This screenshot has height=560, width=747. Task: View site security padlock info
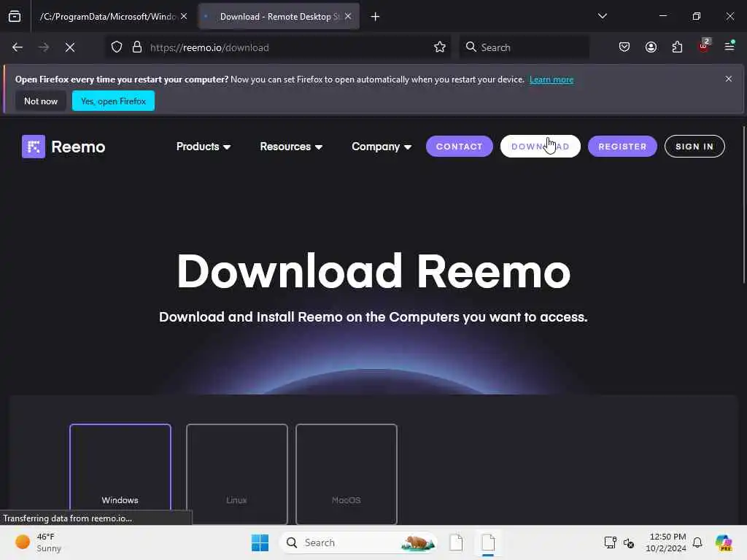[x=137, y=47]
